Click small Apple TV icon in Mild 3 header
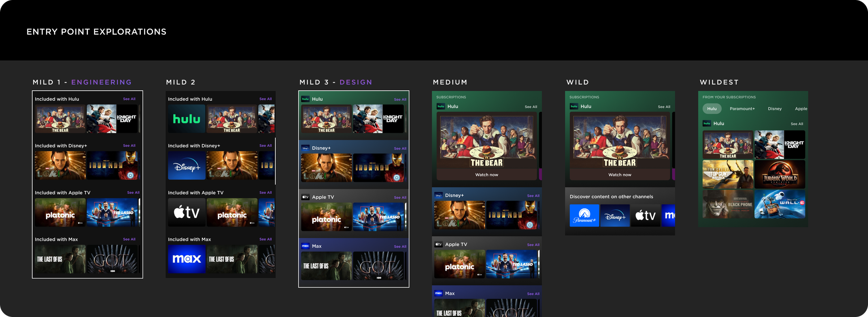 tap(305, 197)
